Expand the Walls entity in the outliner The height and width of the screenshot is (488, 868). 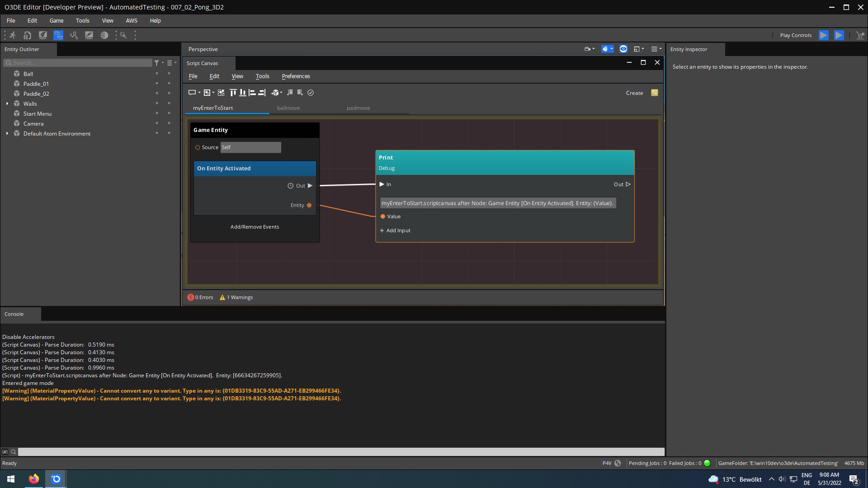coord(7,103)
